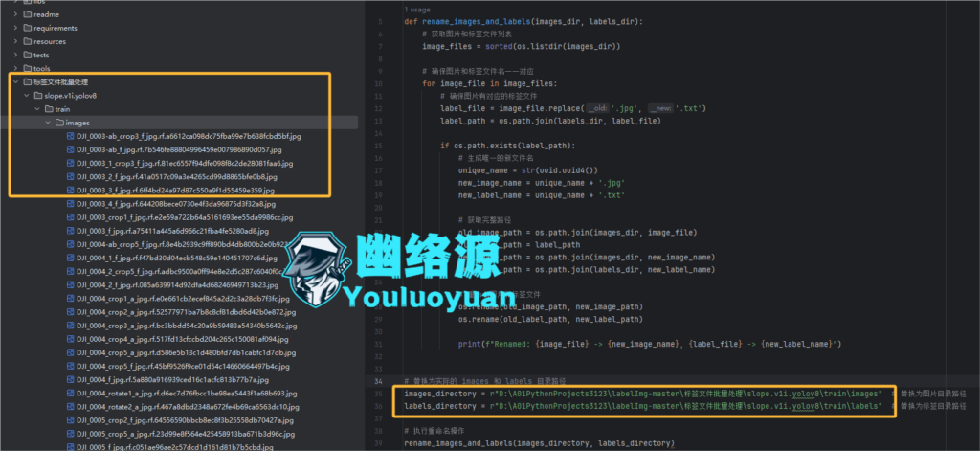Screen dimensions: 980x451
Task: Click the tools folder icon
Action: click(x=27, y=68)
